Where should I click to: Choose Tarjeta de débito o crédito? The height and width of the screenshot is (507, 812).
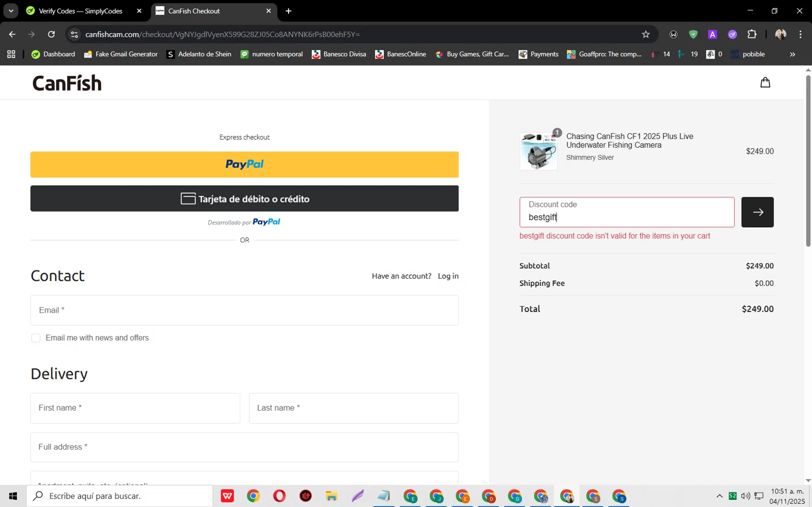click(244, 199)
